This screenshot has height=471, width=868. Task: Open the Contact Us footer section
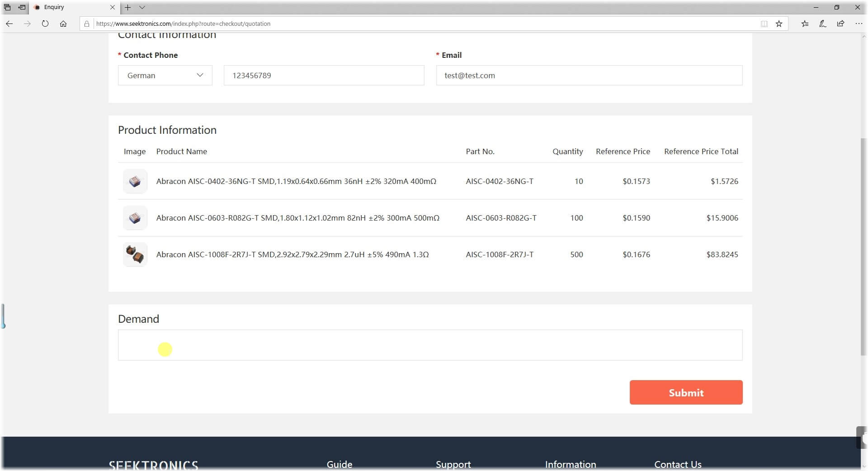pyautogui.click(x=678, y=464)
